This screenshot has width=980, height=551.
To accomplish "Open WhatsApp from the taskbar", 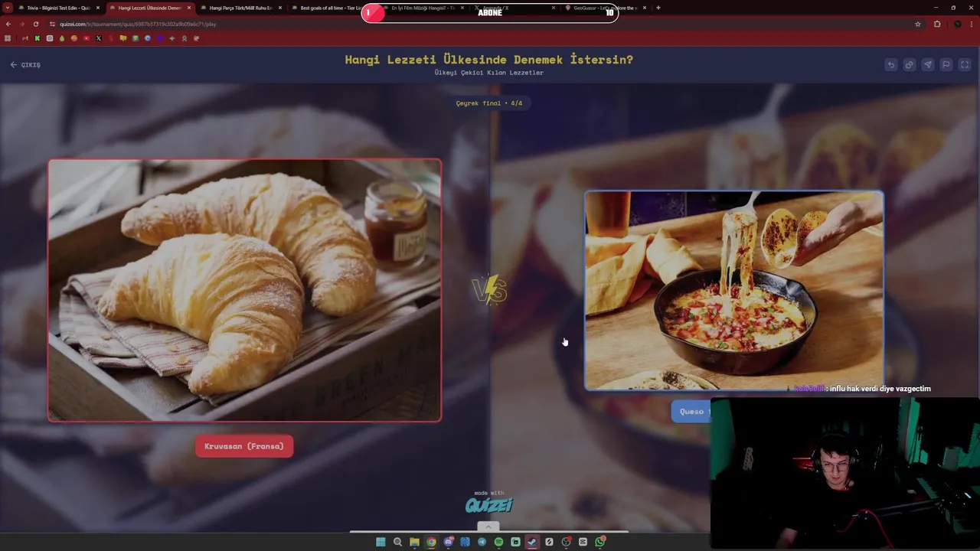I will tap(600, 542).
